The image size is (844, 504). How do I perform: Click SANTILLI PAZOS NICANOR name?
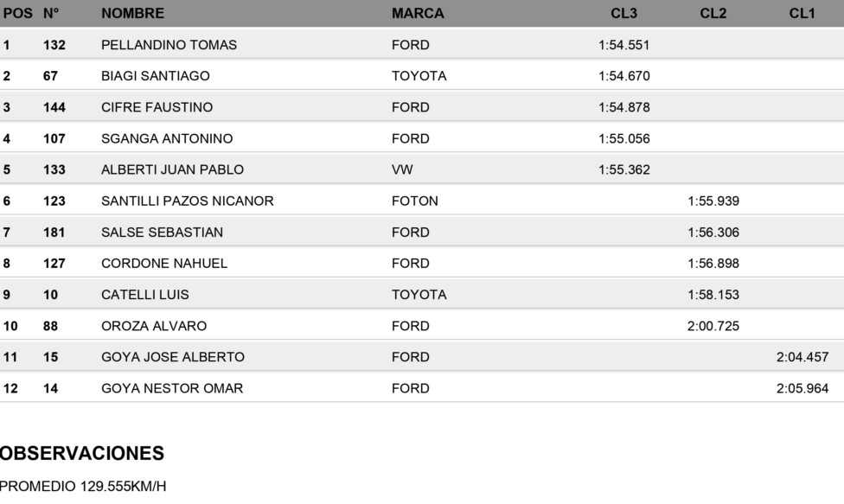coord(188,201)
